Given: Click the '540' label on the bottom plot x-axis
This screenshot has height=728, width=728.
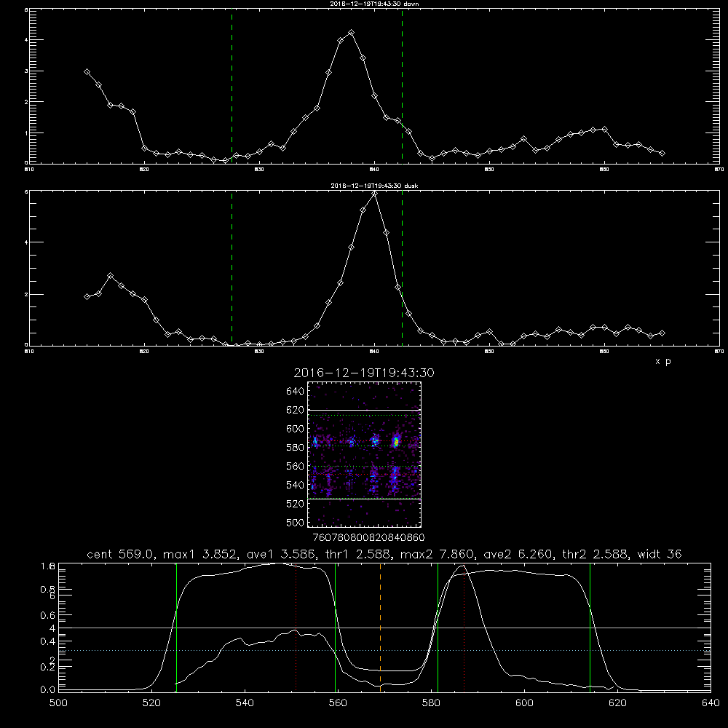Looking at the screenshot, I should 245,703.
